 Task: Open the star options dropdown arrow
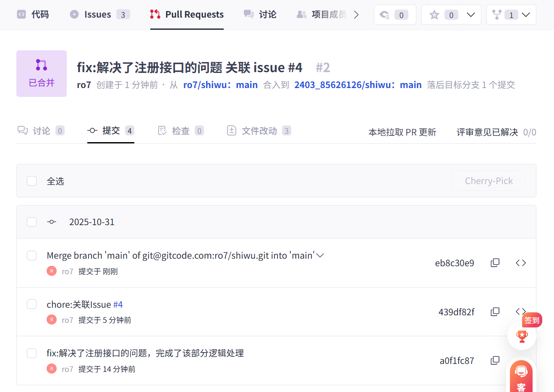pyautogui.click(x=471, y=15)
